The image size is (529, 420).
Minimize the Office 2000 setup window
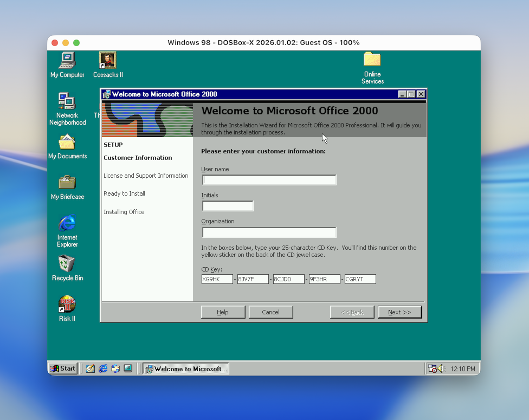click(x=402, y=94)
